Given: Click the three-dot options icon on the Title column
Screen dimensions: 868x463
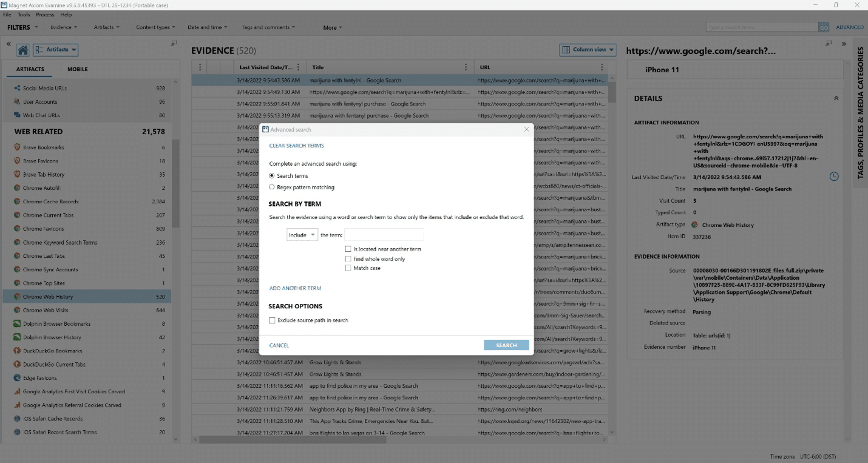Looking at the screenshot, I should click(x=466, y=67).
